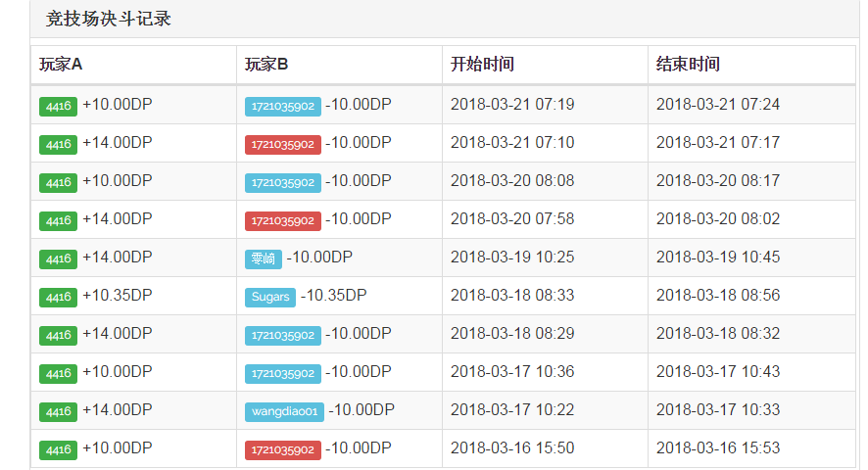Click the 零崎 player badge
This screenshot has width=868, height=470.
click(x=263, y=258)
